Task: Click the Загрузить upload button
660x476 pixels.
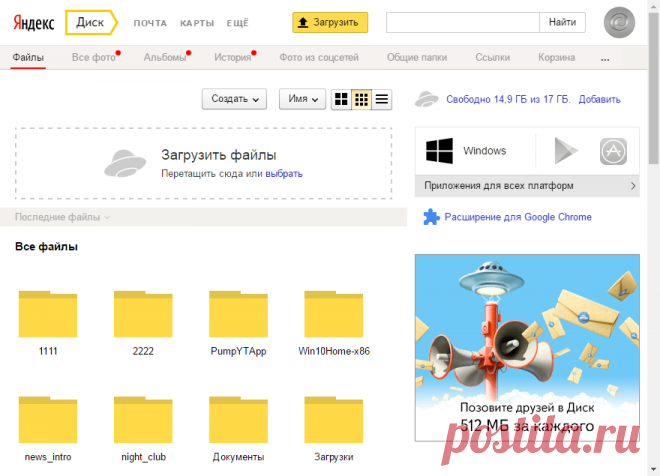Action: (x=330, y=22)
